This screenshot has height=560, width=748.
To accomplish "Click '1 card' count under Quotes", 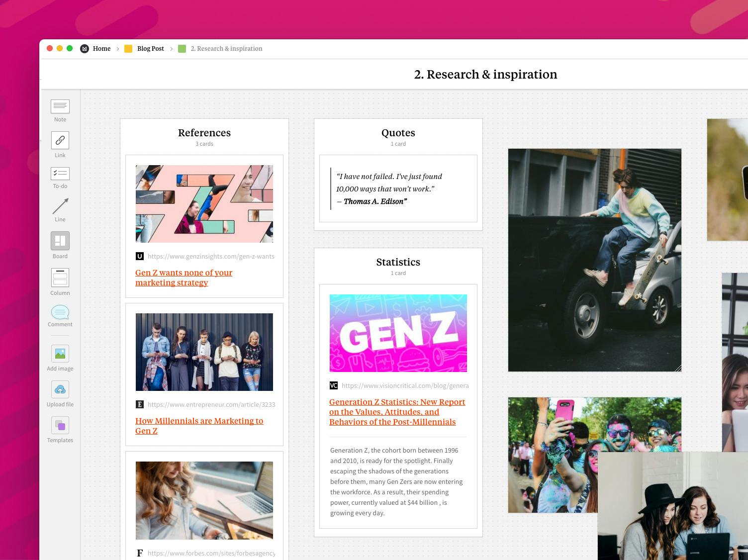I will 398,144.
